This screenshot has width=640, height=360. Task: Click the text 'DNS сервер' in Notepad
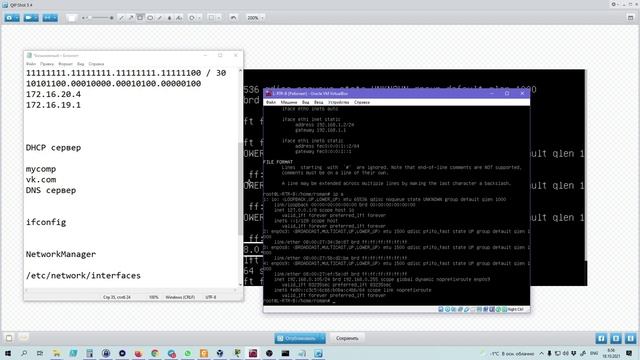(51, 190)
